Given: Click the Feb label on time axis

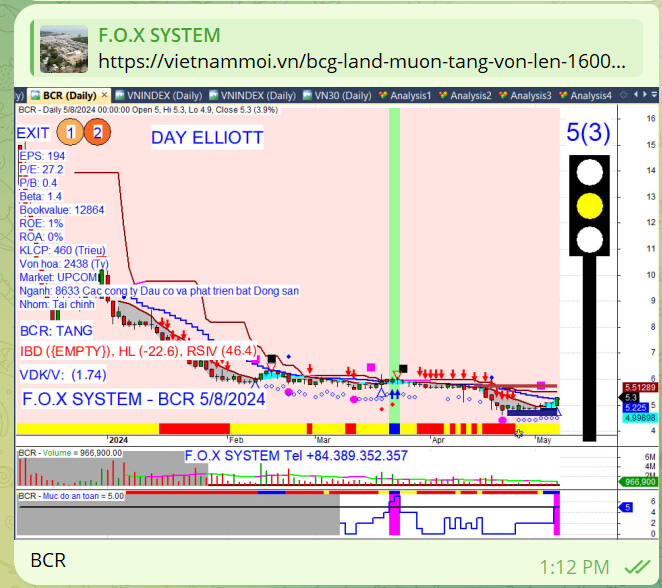Looking at the screenshot, I should click(236, 440).
